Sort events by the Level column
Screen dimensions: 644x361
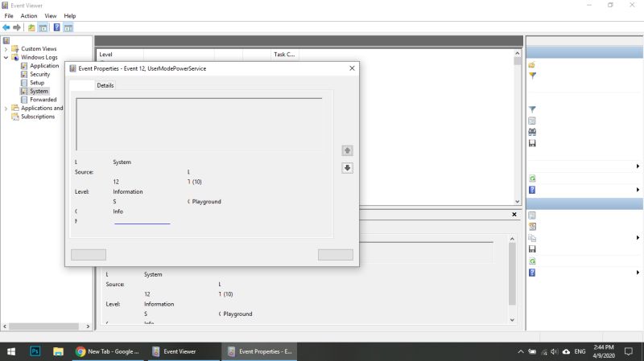(x=120, y=54)
